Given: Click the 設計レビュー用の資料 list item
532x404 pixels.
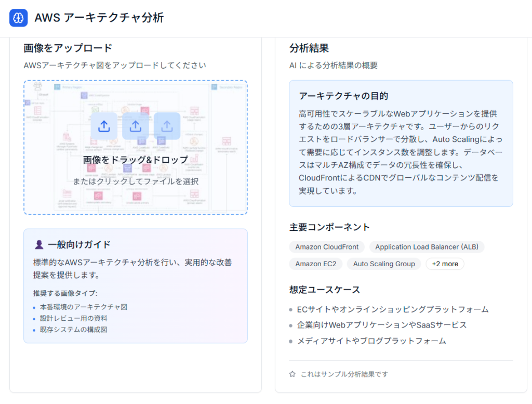Looking at the screenshot, I should tap(74, 318).
